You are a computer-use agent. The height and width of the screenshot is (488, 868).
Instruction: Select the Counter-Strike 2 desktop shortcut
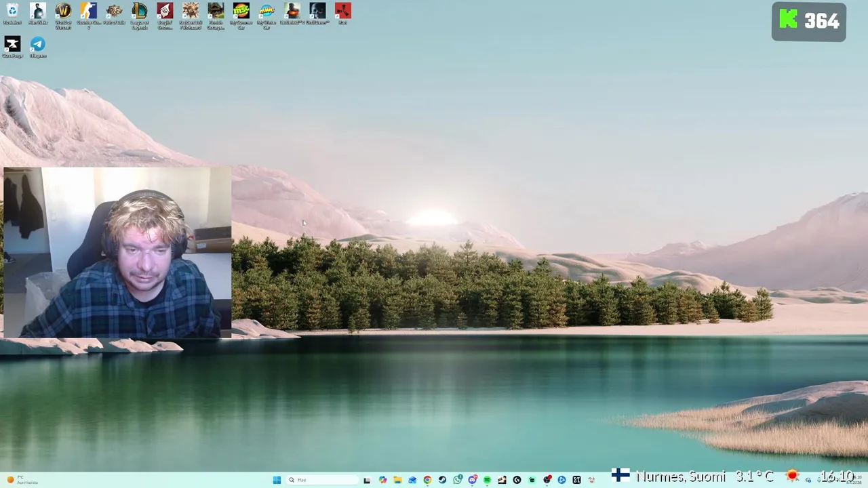pos(88,16)
